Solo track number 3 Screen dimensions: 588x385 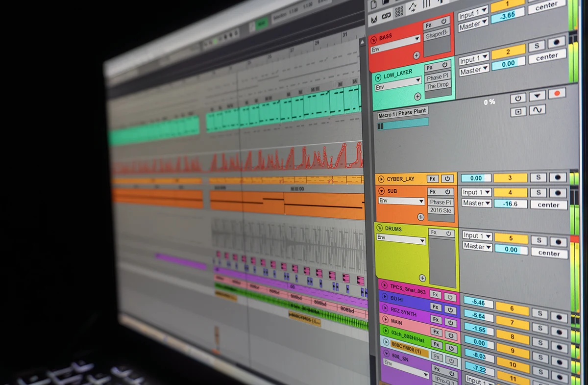(x=538, y=178)
